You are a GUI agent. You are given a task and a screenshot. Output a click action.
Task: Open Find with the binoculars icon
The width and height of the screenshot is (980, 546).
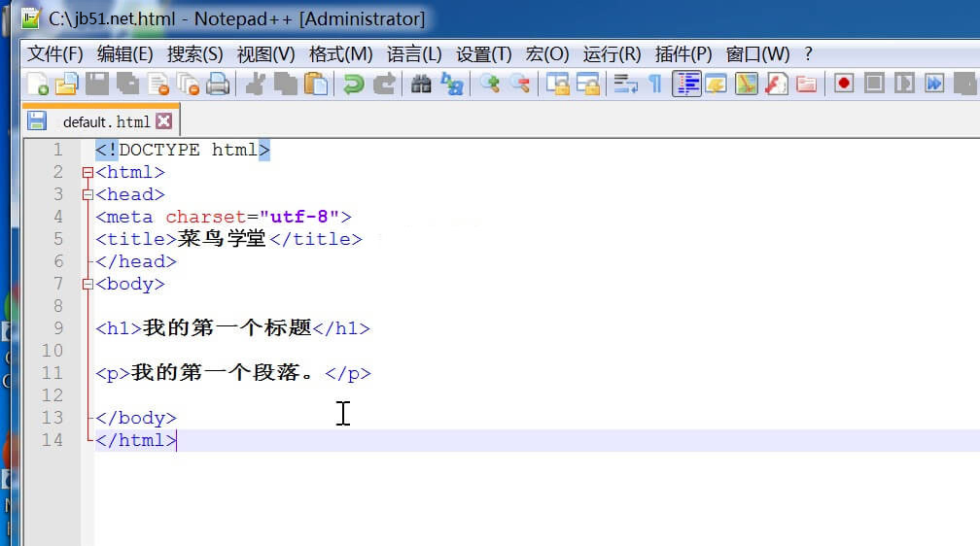[x=421, y=85]
